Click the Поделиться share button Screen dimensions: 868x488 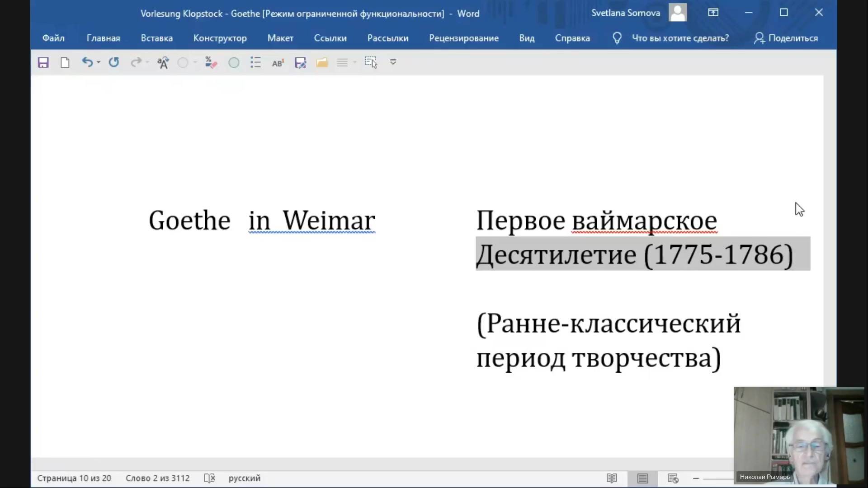786,38
